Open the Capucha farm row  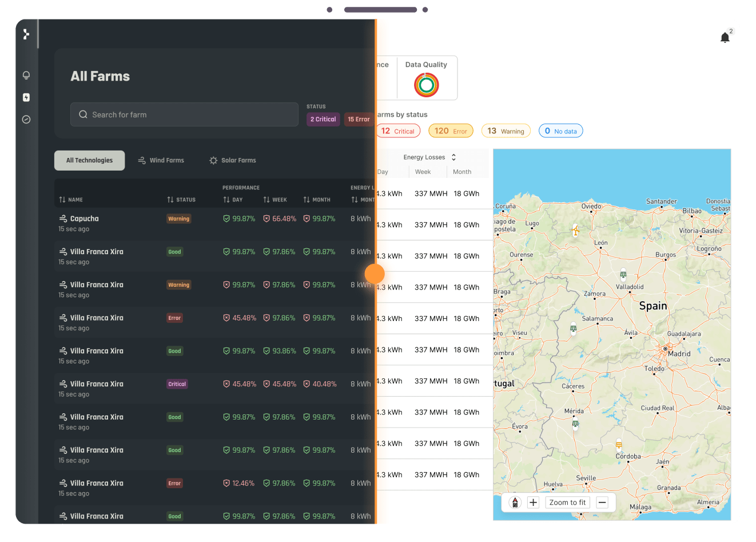pos(85,219)
